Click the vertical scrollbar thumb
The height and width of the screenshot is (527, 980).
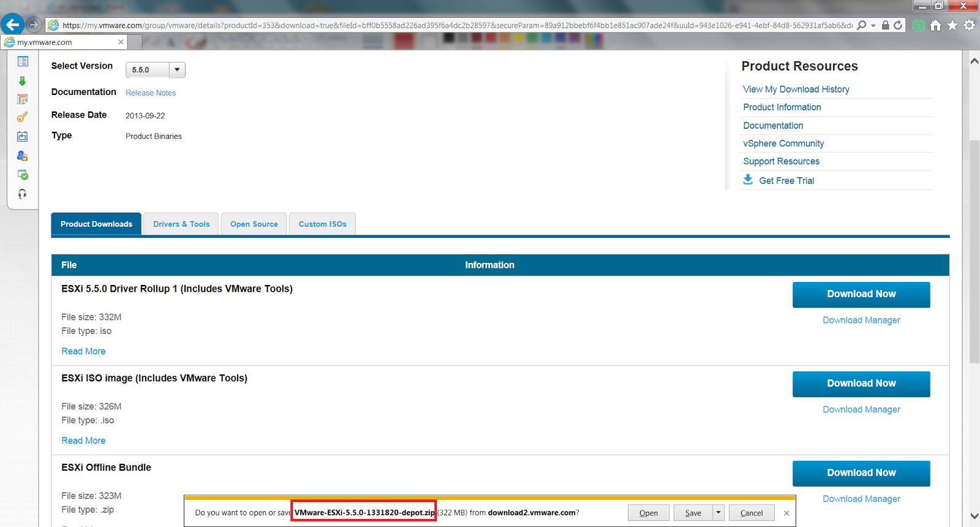974,251
